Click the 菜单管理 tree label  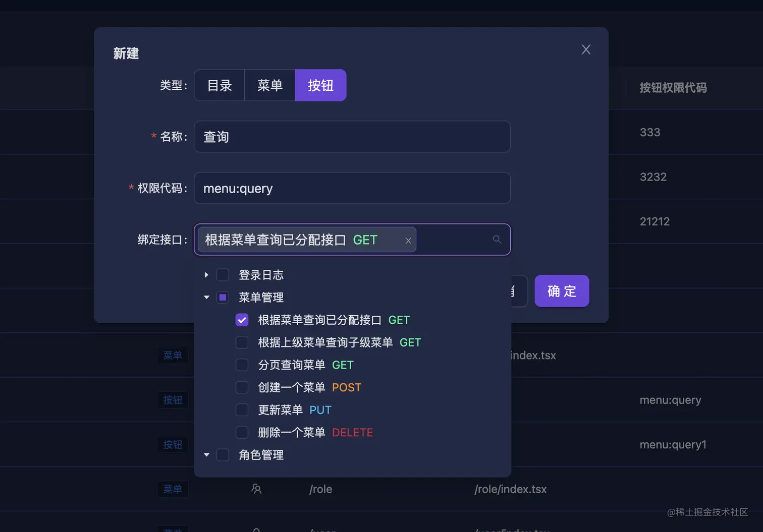pyautogui.click(x=261, y=298)
